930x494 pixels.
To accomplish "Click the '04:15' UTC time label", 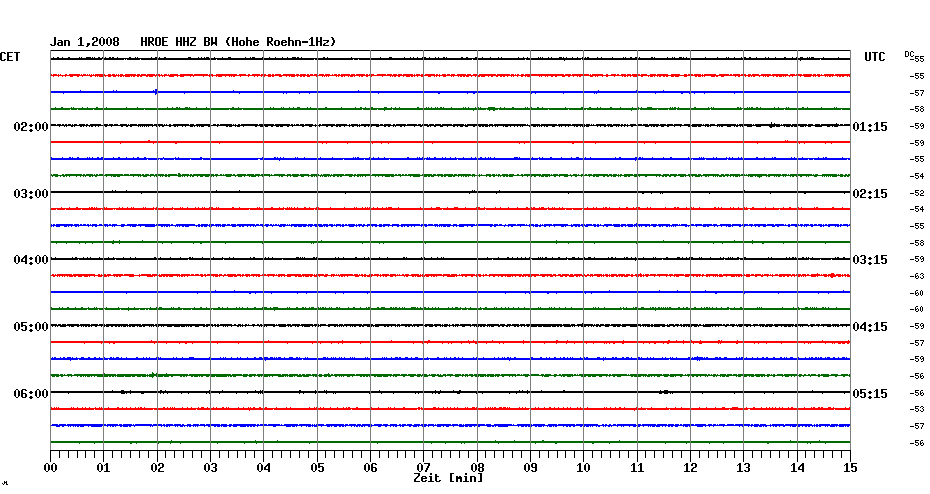I will (870, 327).
